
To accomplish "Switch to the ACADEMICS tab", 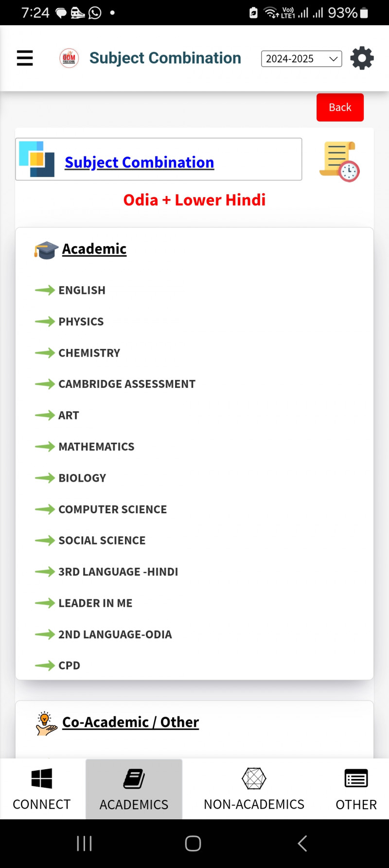I will click(x=134, y=789).
